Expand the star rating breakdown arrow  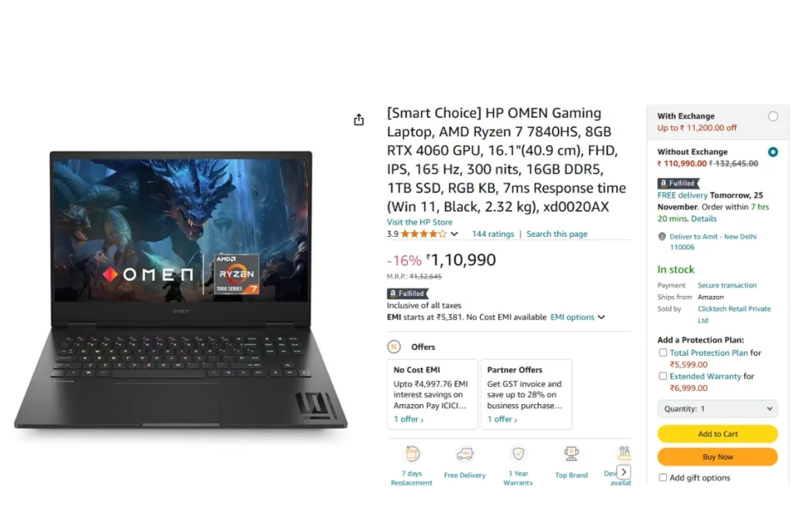(454, 234)
